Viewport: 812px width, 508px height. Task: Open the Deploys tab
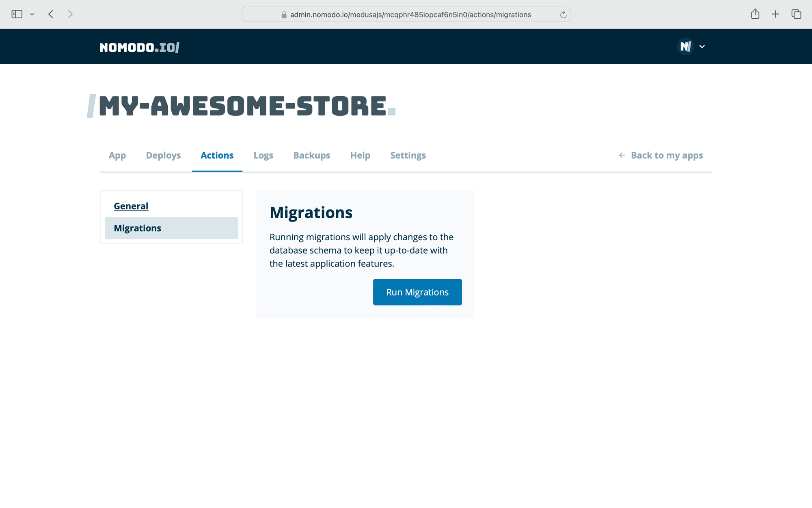pos(163,155)
